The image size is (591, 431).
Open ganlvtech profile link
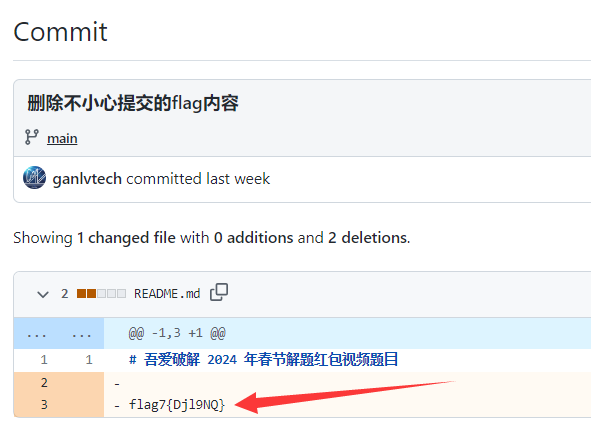87,179
